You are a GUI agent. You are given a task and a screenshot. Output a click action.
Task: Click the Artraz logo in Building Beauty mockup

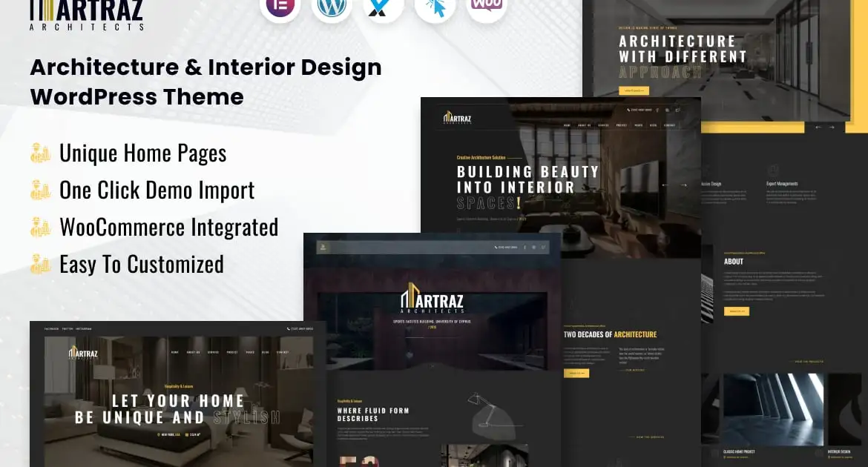click(457, 118)
